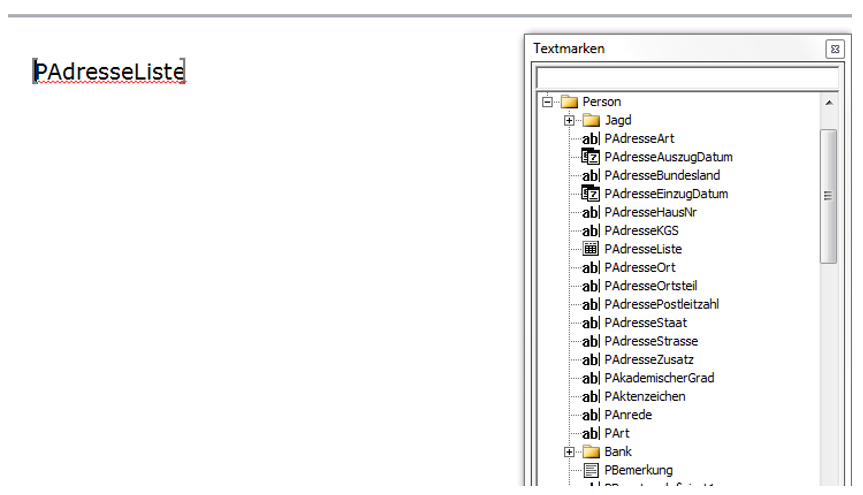This screenshot has width=863, height=495.
Task: Click the table icon beside PAdresseListe
Action: pyautogui.click(x=590, y=249)
